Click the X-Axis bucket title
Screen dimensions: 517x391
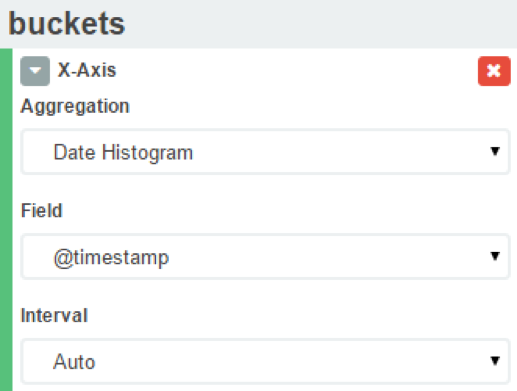click(x=87, y=70)
